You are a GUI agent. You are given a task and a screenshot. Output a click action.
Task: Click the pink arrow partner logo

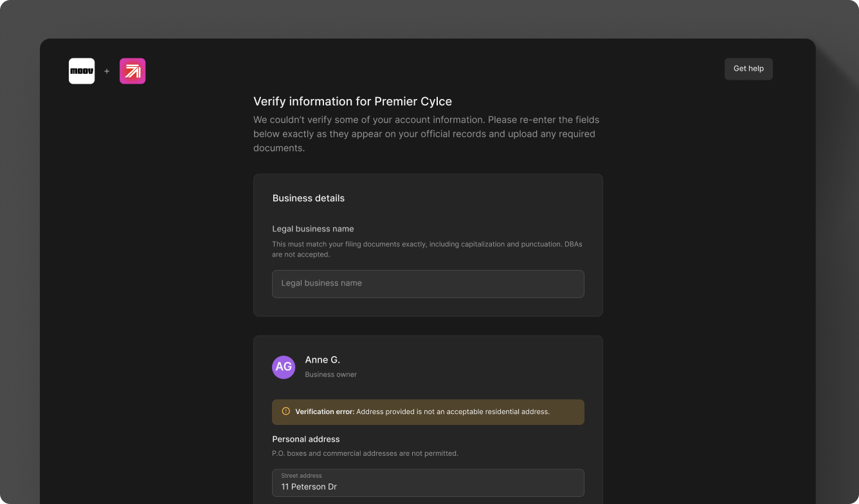point(132,71)
